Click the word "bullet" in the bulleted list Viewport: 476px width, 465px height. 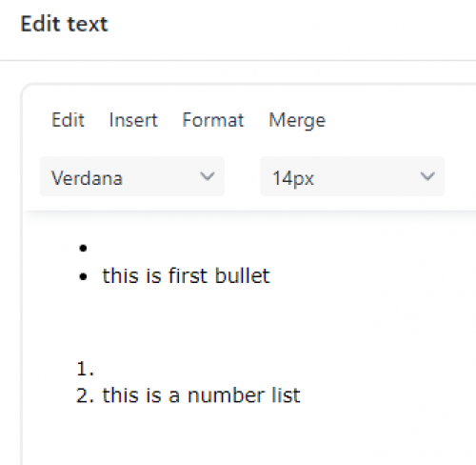243,275
